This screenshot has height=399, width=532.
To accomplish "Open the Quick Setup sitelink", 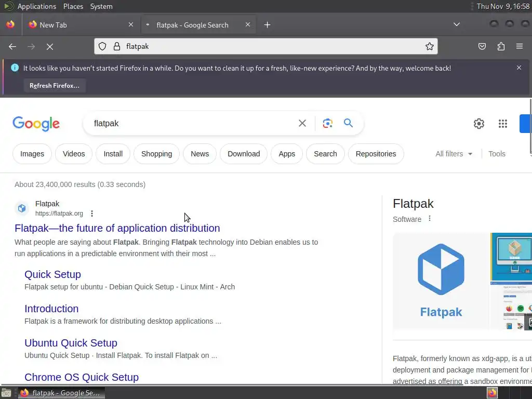I will click(52, 274).
